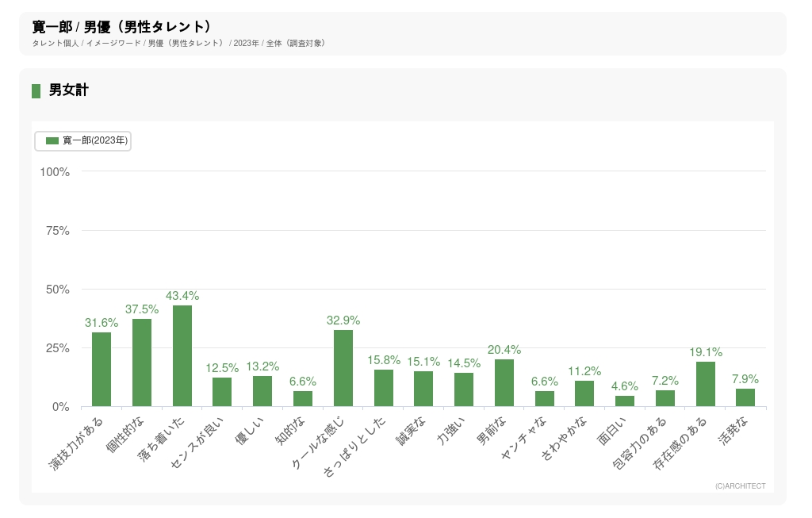Click the 知的な bar at 6.6%
The width and height of the screenshot is (812, 518).
tap(303, 399)
